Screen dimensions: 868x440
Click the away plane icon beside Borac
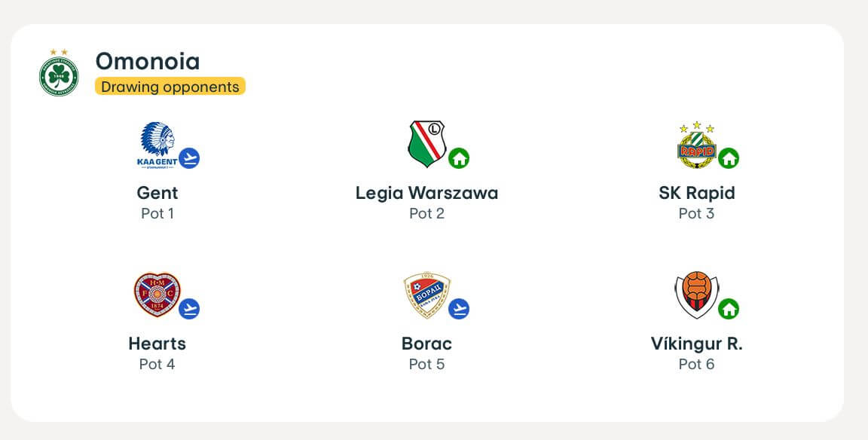coord(459,309)
